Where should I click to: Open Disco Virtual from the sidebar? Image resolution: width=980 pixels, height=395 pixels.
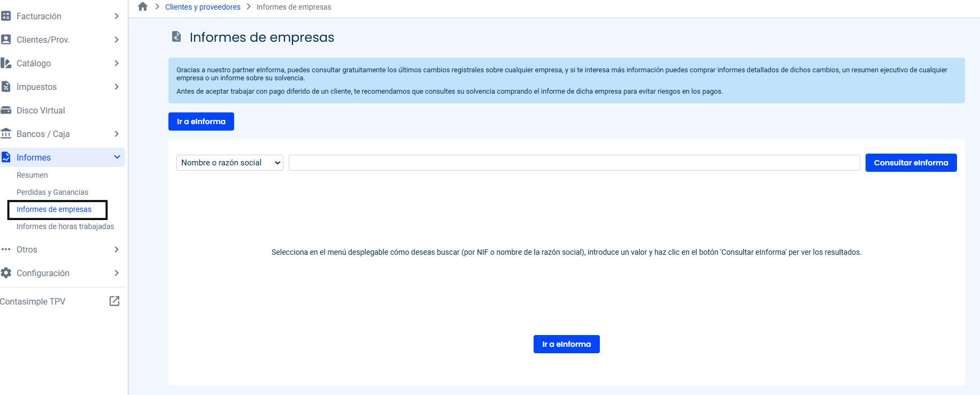coord(41,110)
